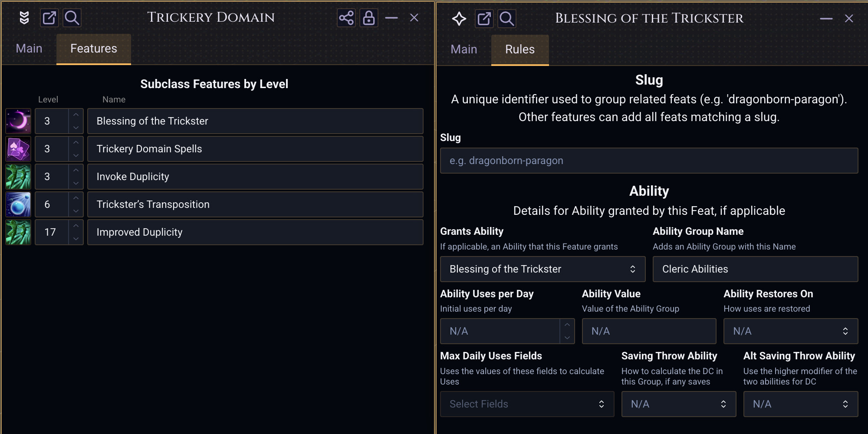This screenshot has height=434, width=868.
Task: Share the Trickery Domain sheet
Action: 346,18
